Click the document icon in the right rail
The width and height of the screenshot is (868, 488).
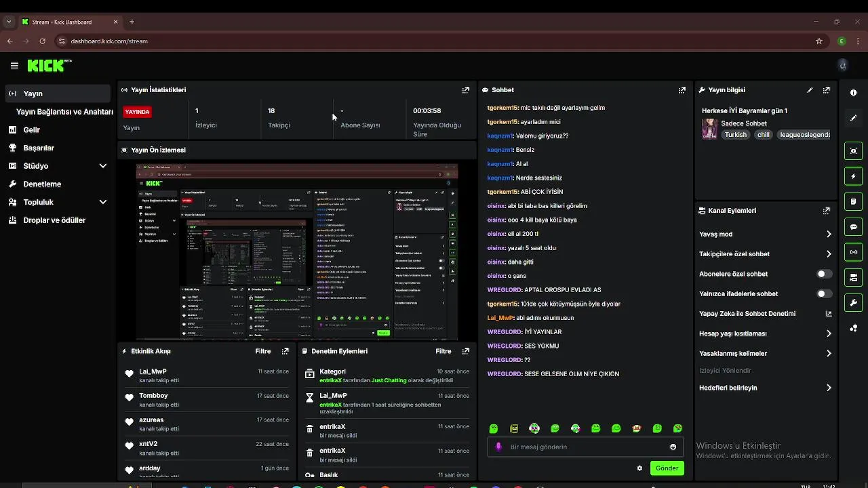click(x=853, y=201)
